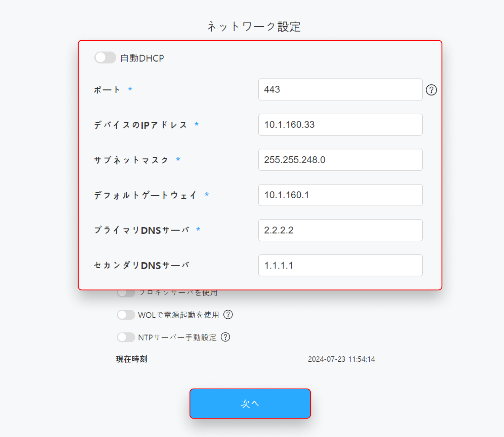Open WOLで電源起動を使用 explanation icon
Viewport: 504px width, 437px height.
[x=228, y=315]
